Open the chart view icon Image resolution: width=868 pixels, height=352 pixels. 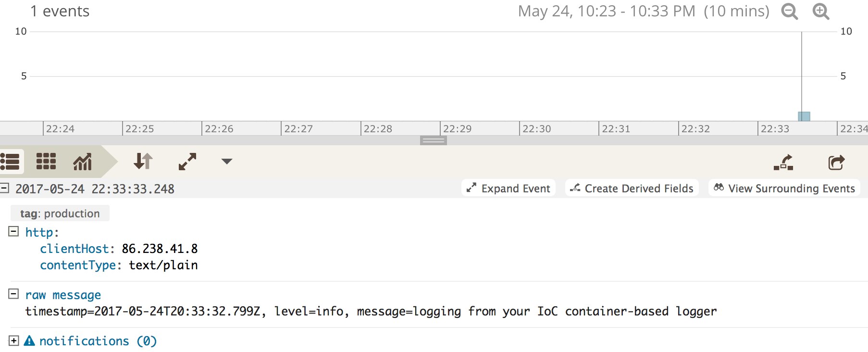(82, 162)
